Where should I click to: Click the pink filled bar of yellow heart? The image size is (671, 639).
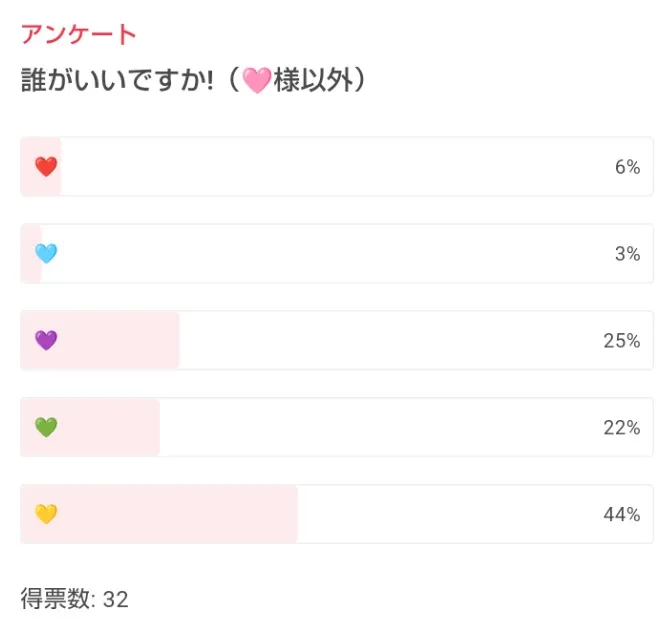159,514
